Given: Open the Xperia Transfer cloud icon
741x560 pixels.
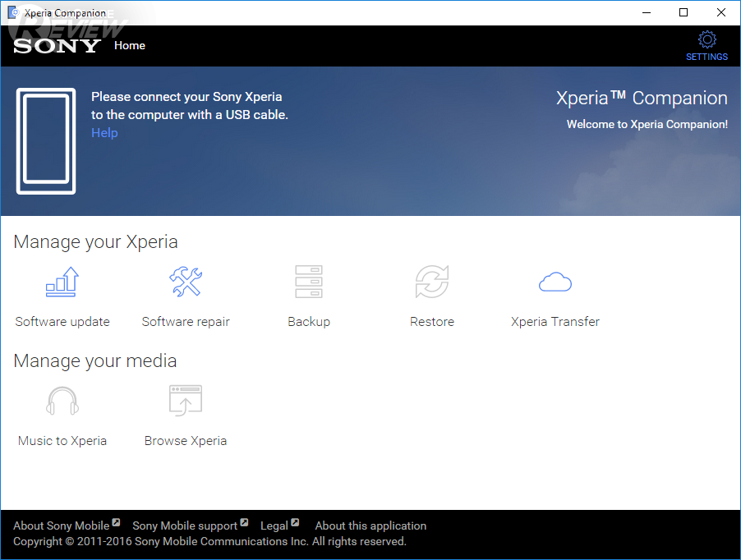Looking at the screenshot, I should (555, 282).
